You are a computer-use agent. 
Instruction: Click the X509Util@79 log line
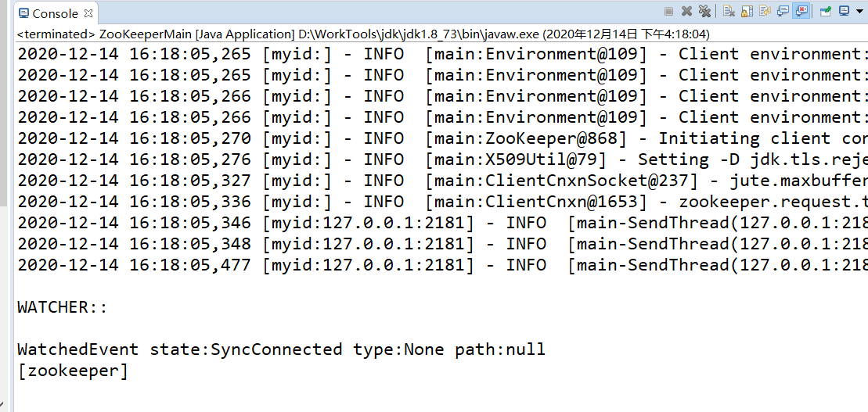pyautogui.click(x=443, y=159)
